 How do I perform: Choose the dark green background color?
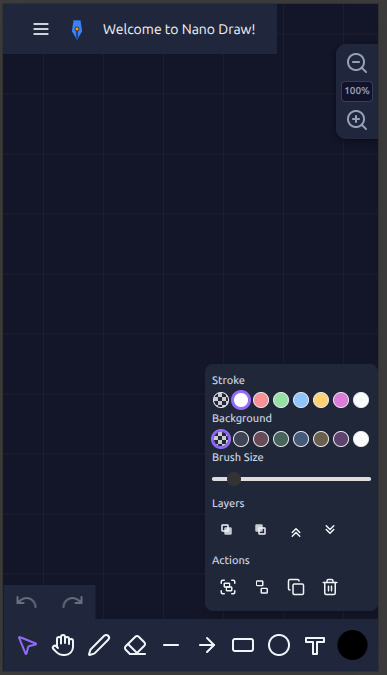[x=281, y=439]
